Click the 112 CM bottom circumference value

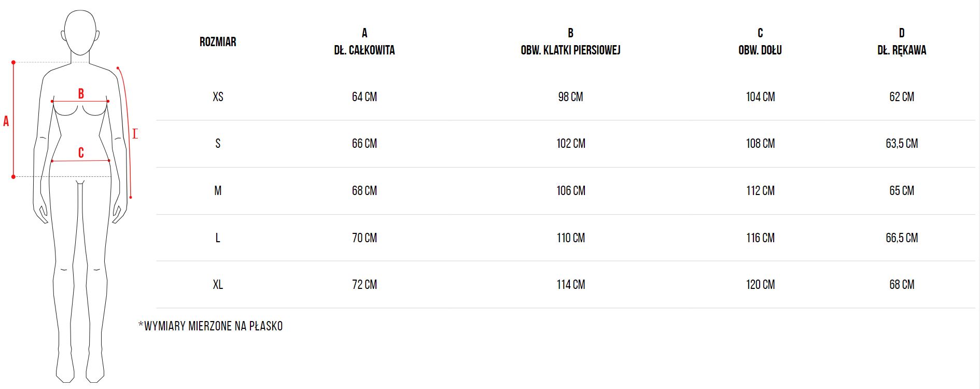(x=761, y=191)
